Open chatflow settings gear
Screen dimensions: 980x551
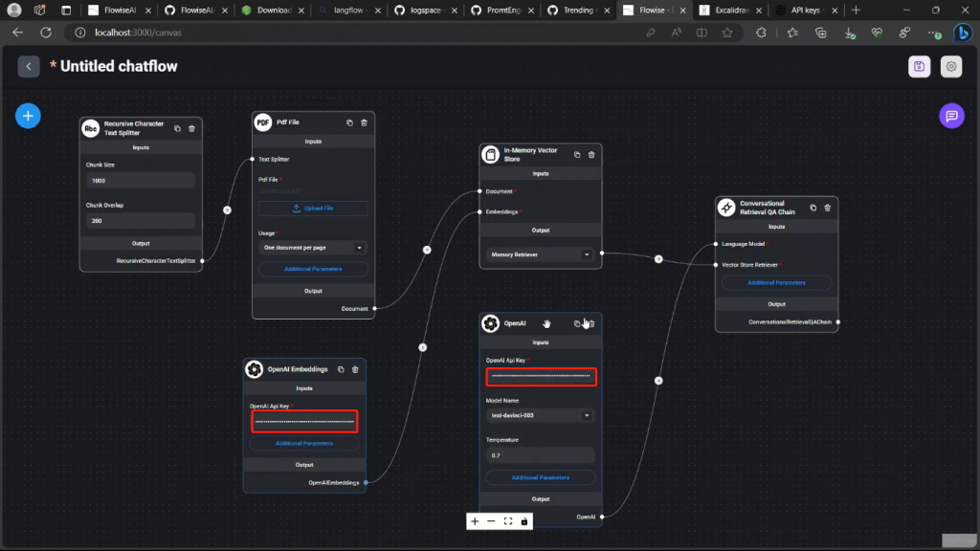[950, 66]
